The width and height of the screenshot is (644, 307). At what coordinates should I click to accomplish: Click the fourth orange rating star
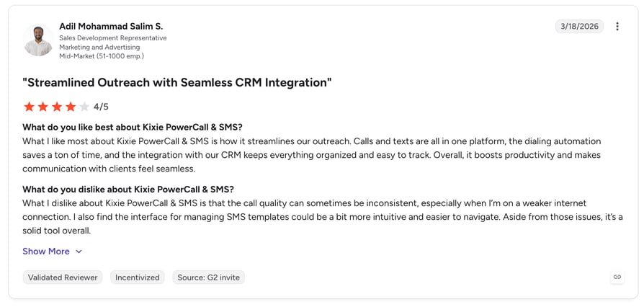pyautogui.click(x=71, y=107)
